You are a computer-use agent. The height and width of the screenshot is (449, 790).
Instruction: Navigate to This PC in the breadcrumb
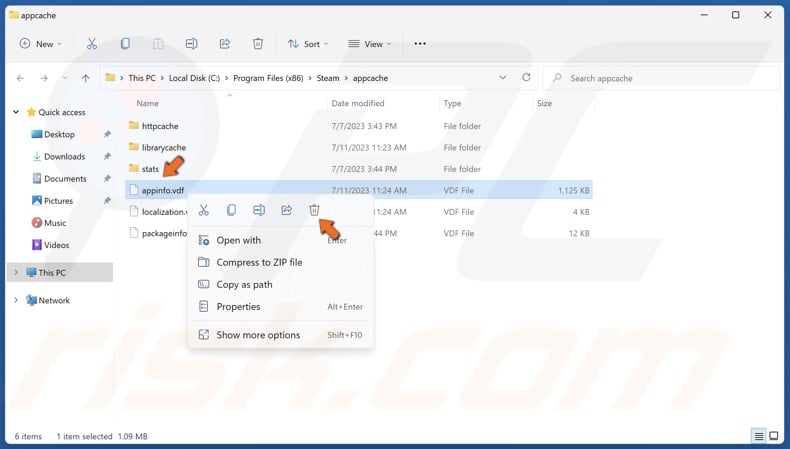(x=142, y=78)
